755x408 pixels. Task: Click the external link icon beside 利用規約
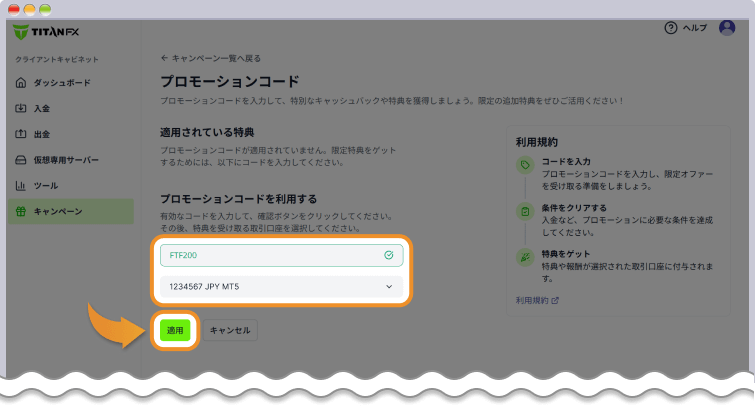(555, 300)
